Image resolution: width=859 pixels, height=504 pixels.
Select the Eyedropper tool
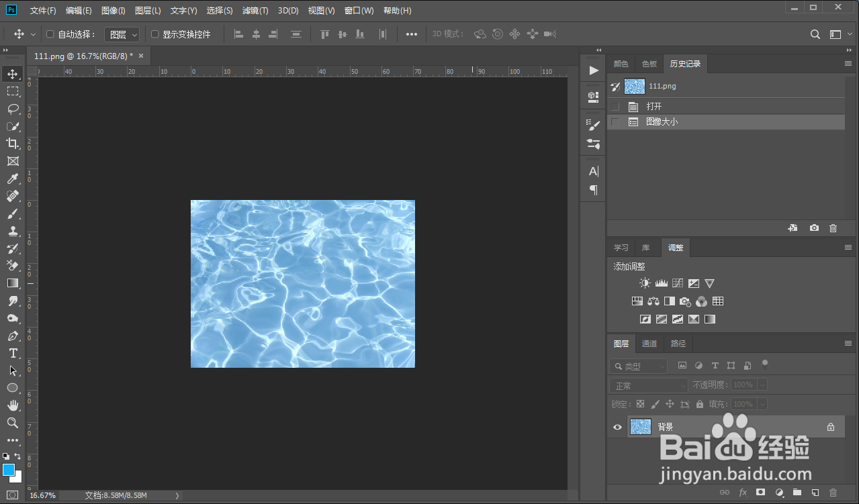(x=13, y=179)
